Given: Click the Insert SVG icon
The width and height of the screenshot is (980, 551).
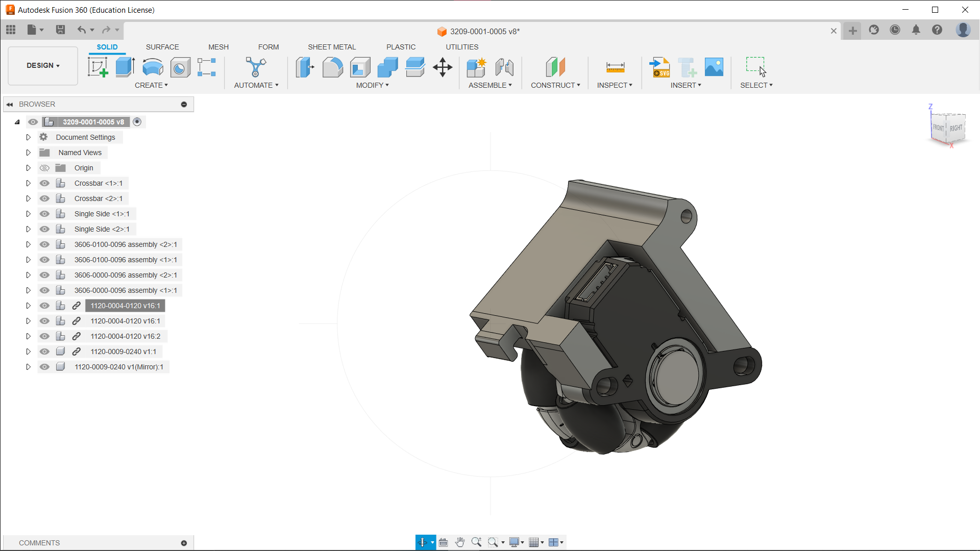Looking at the screenshot, I should pos(659,67).
